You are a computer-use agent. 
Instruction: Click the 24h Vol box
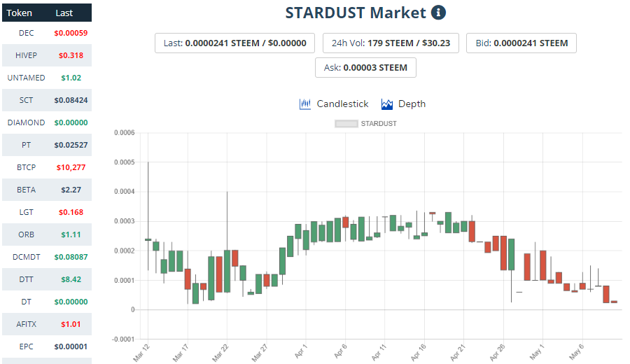(x=391, y=43)
